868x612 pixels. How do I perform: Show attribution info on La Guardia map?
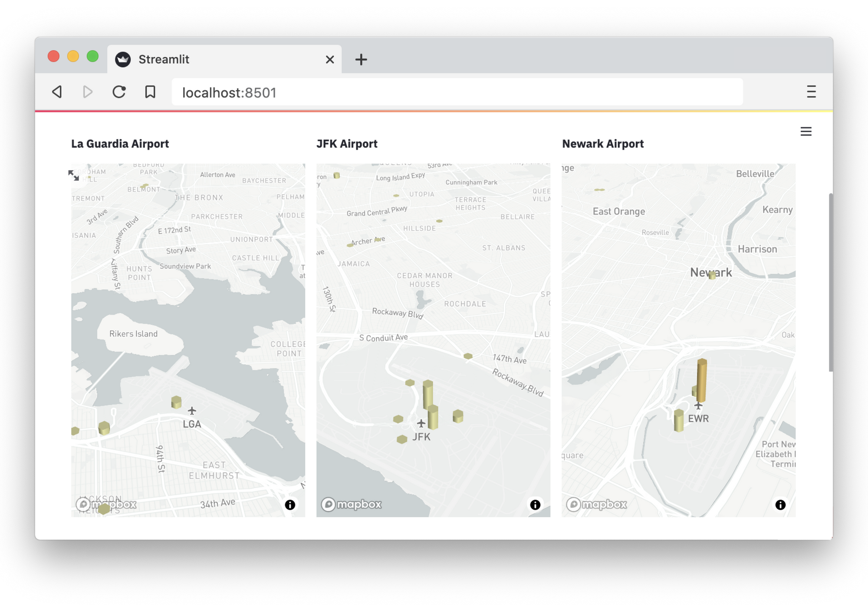click(x=290, y=504)
